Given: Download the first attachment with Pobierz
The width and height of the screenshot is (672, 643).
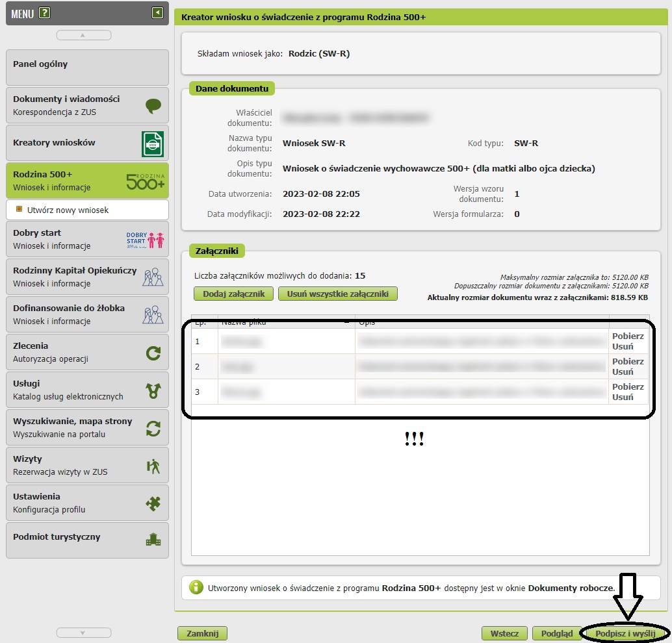Looking at the screenshot, I should (x=628, y=336).
